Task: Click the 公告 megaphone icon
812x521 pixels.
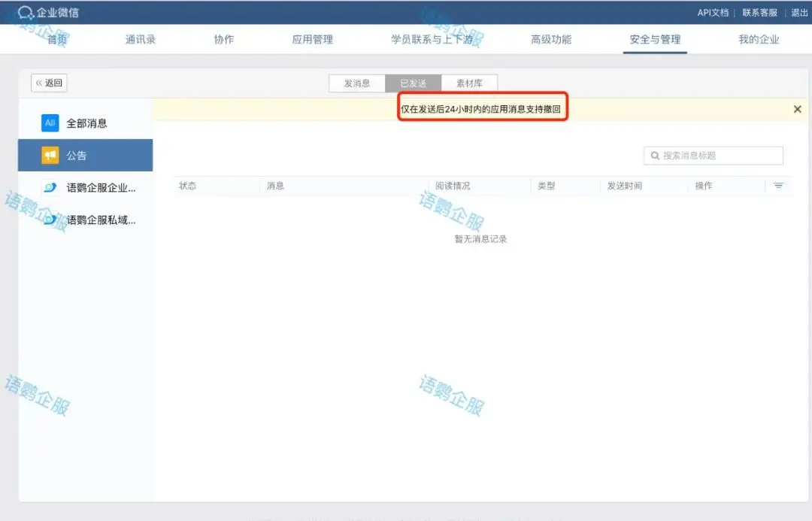Action: (50, 156)
